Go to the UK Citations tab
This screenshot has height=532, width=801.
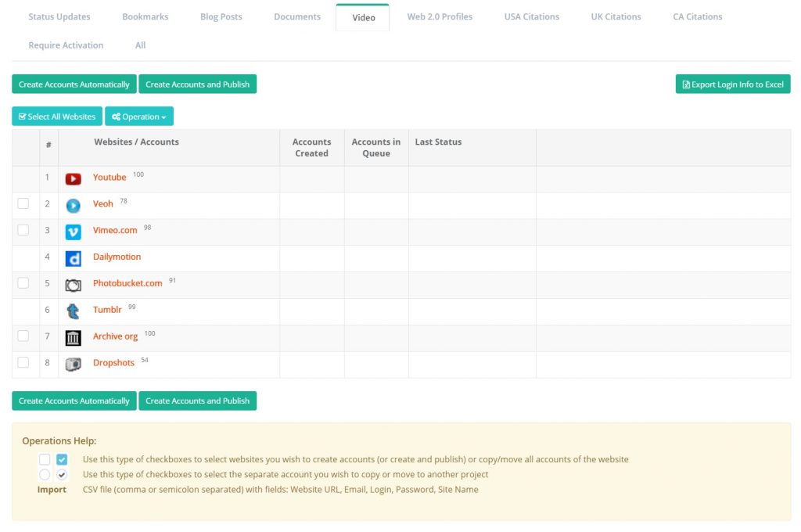[616, 16]
